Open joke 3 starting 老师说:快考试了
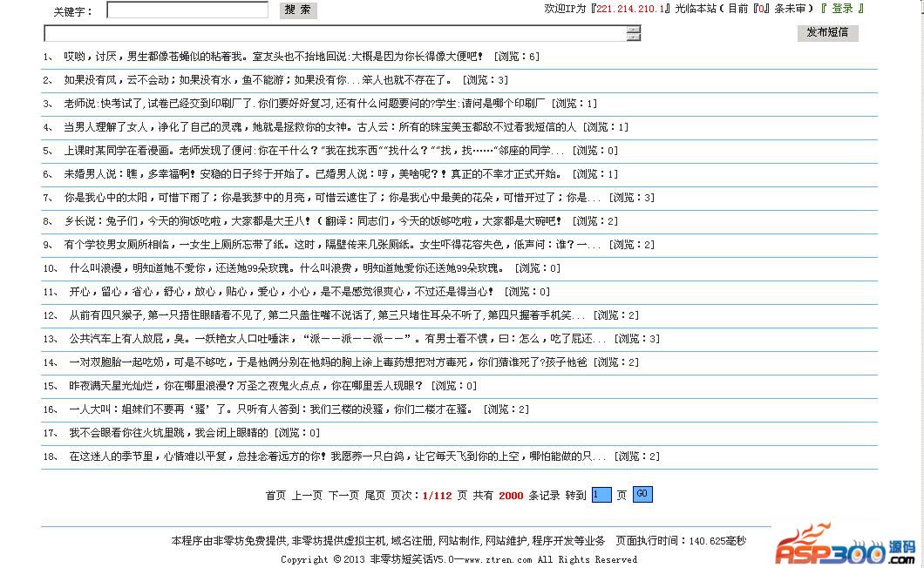 click(x=304, y=104)
